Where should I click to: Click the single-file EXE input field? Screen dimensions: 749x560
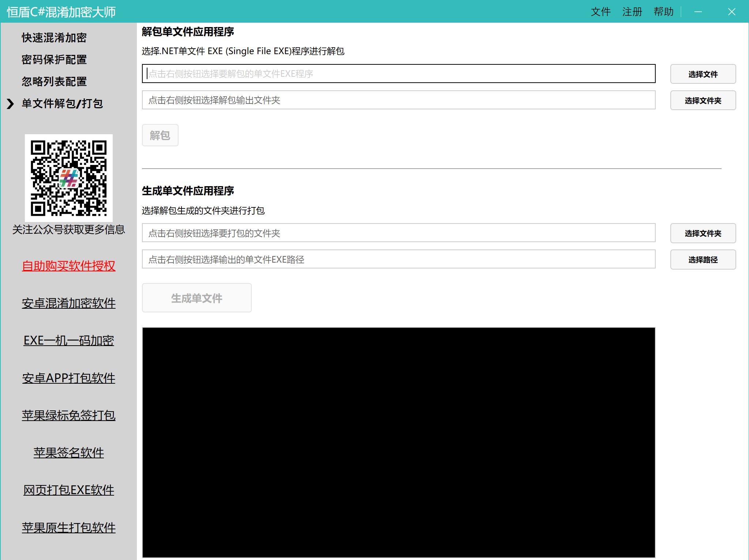pos(398,74)
